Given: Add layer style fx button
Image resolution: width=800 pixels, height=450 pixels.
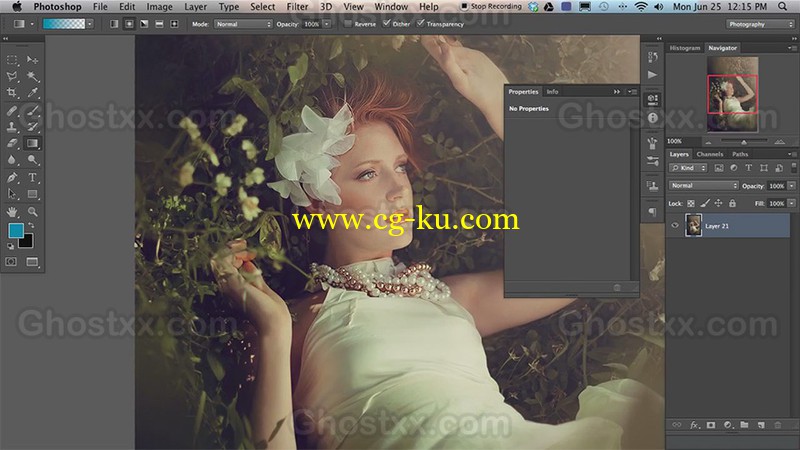Looking at the screenshot, I should [x=694, y=424].
